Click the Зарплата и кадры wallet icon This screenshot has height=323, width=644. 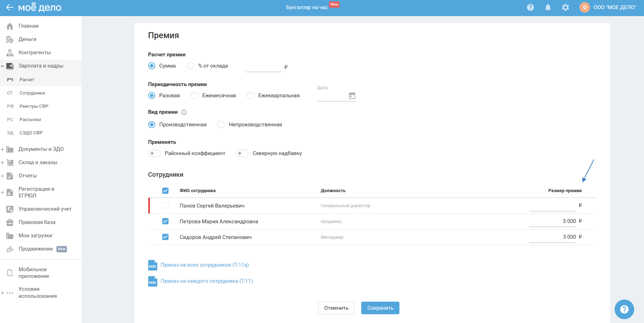(10, 66)
